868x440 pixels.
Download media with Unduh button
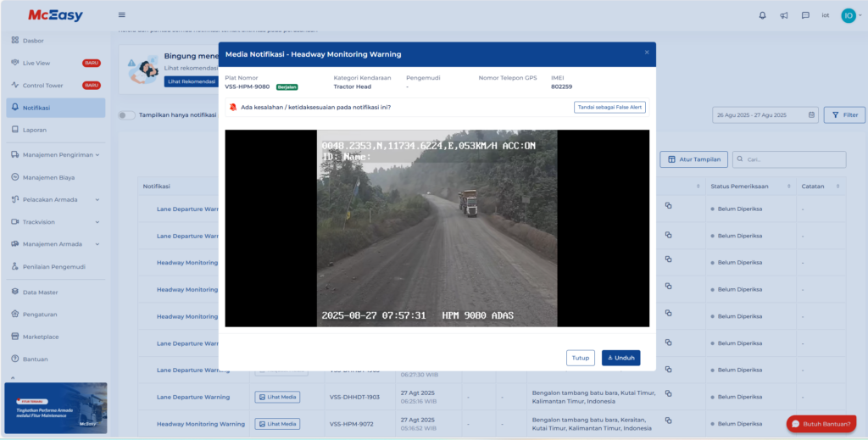click(621, 358)
